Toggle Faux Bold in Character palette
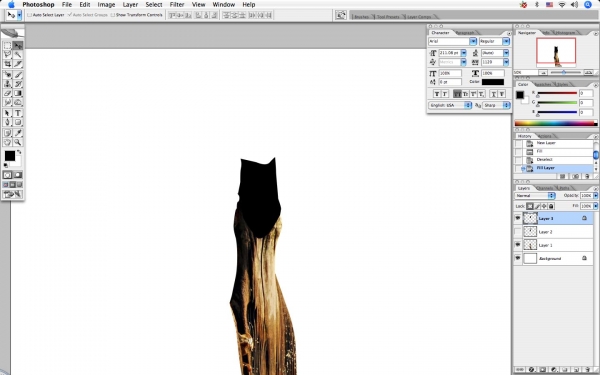The image size is (600, 375). [x=437, y=94]
